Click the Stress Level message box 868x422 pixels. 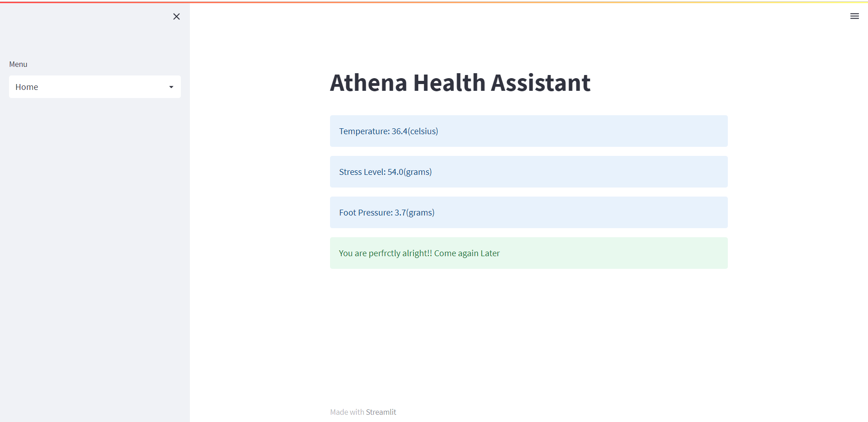pyautogui.click(x=528, y=172)
